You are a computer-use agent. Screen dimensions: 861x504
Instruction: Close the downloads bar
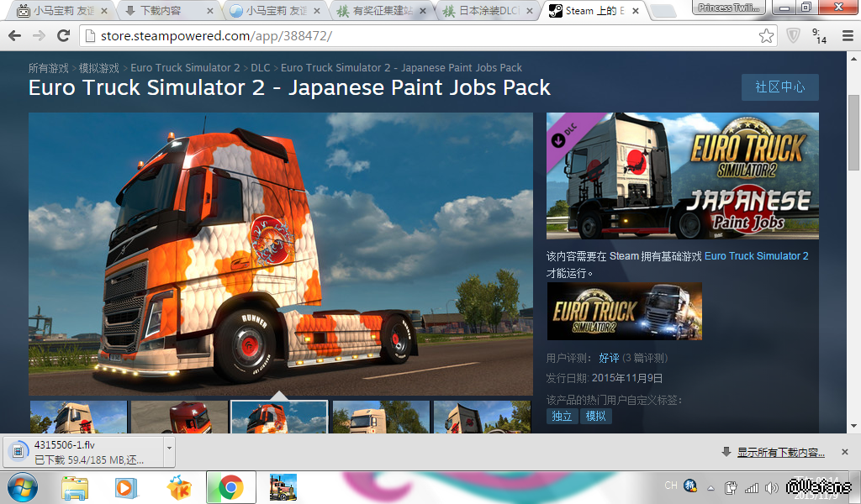844,452
